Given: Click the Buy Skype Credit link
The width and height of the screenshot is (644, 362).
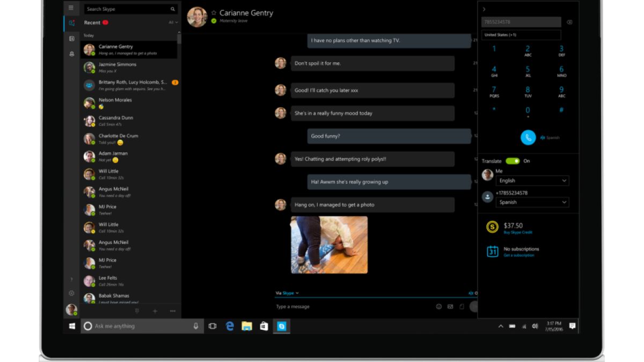Looking at the screenshot, I should pos(517,233).
